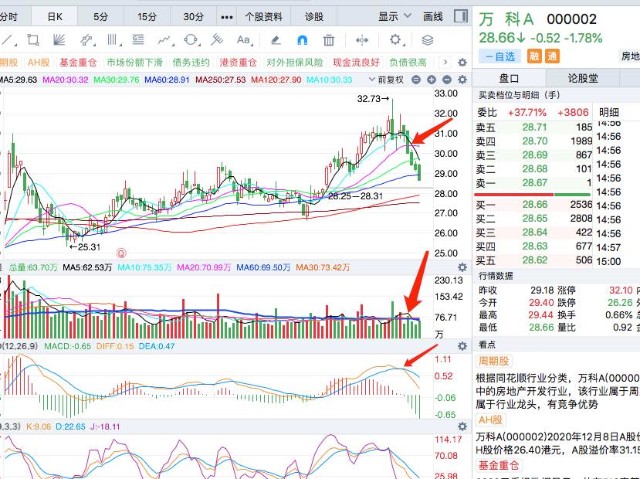This screenshot has height=479, width=640.
Task: Select the text annotation Aa tool
Action: click(x=243, y=40)
